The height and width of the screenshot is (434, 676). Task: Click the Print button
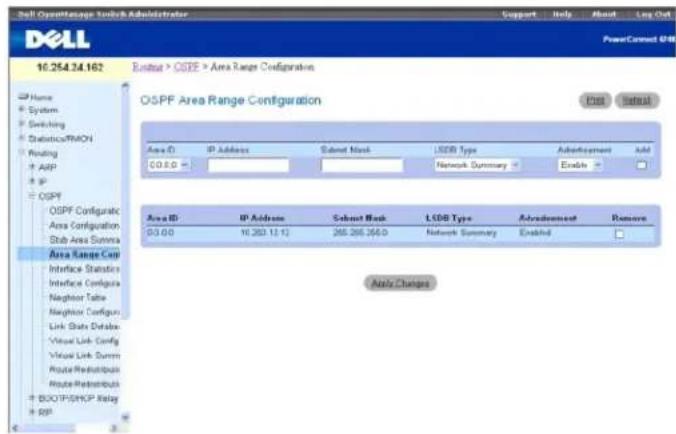[595, 100]
